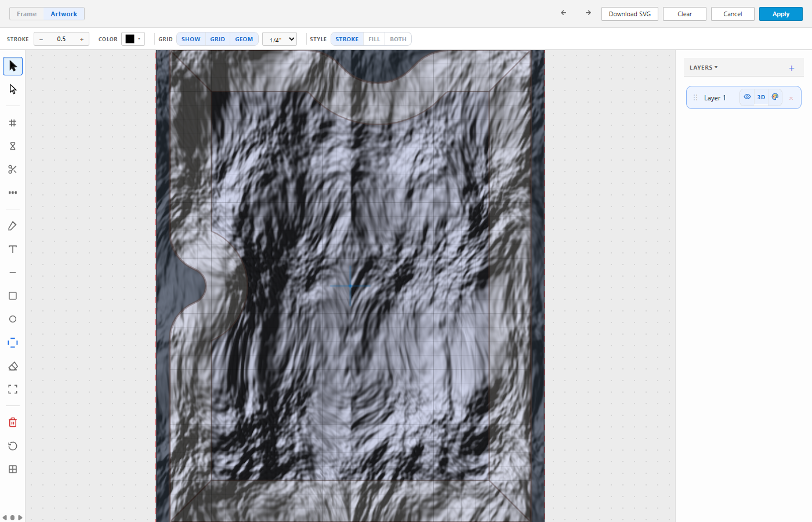812x522 pixels.
Task: Decrease stroke width with minus
Action: pos(41,39)
